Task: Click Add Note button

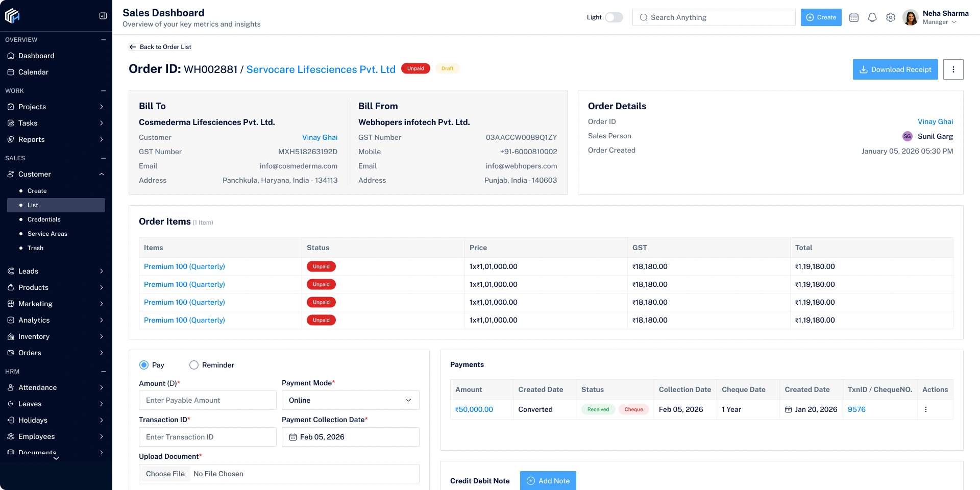Action: coord(548,481)
